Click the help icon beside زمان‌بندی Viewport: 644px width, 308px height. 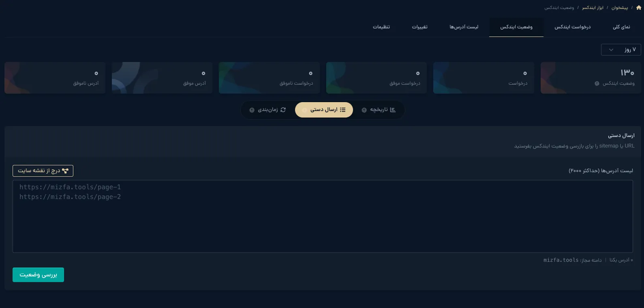(252, 110)
